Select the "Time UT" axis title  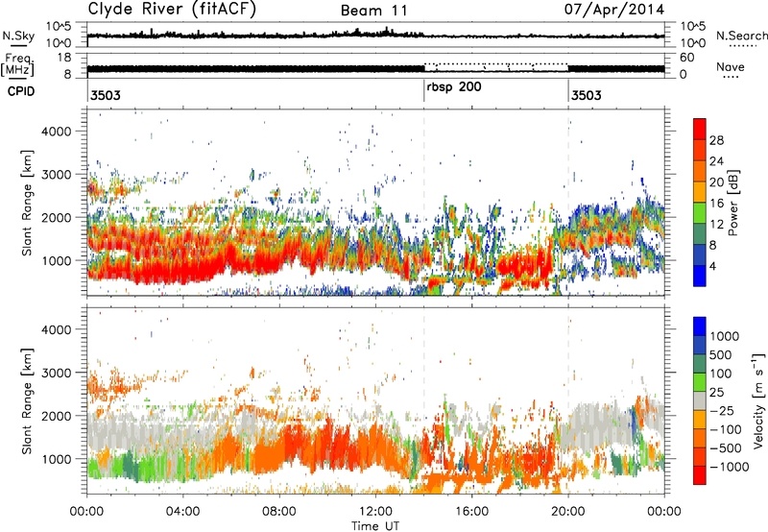[x=375, y=525]
